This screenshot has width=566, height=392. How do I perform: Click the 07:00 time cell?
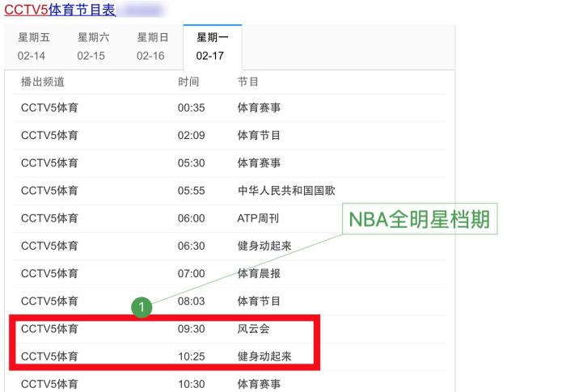(192, 274)
